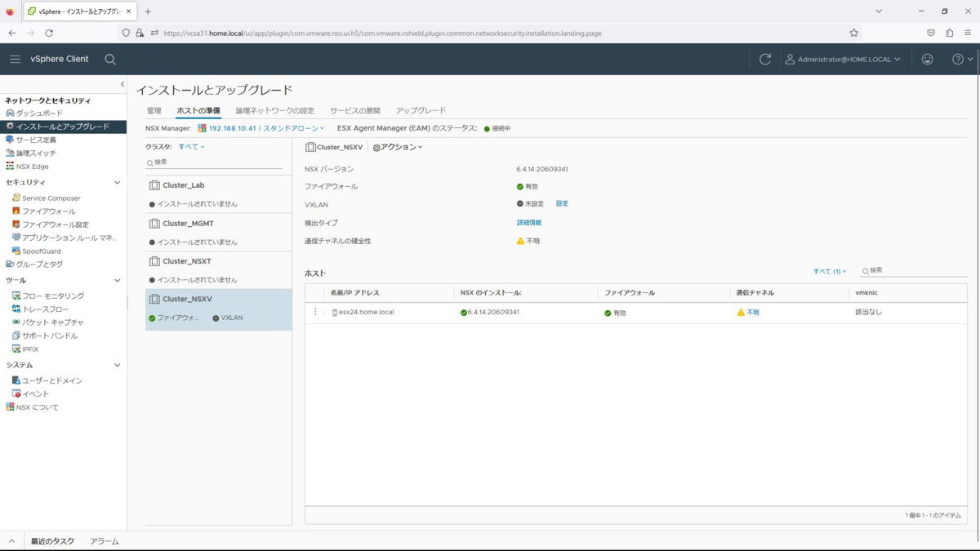The image size is (980, 551).
Task: Switch to the サービスの展開 tab
Action: [355, 110]
